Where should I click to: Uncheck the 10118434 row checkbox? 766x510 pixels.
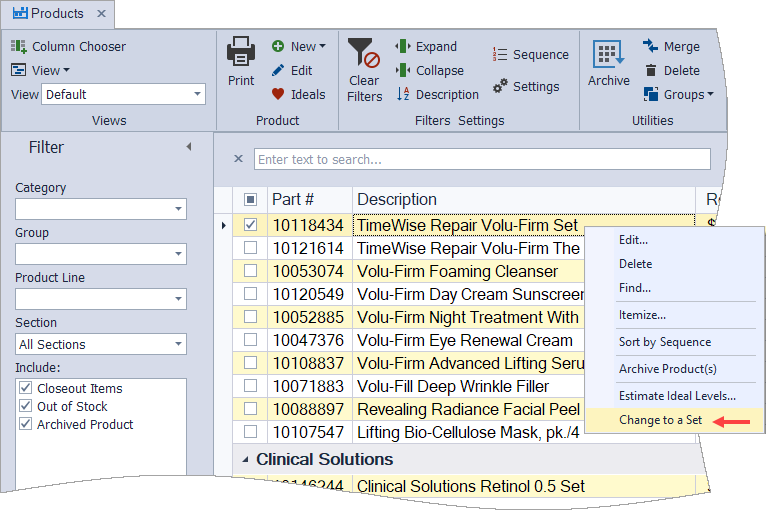250,225
